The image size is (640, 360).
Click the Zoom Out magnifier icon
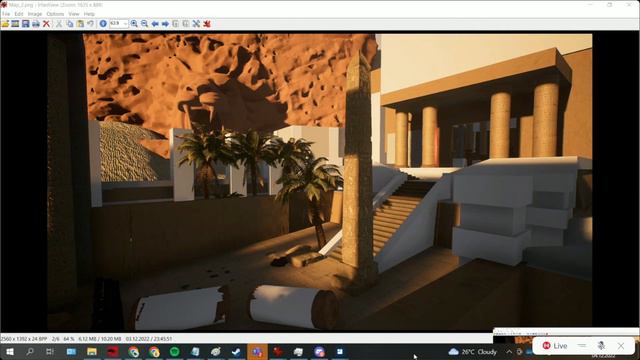pos(144,24)
